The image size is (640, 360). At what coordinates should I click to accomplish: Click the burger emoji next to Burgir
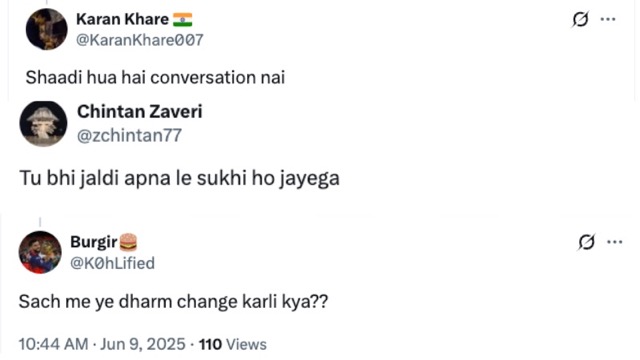click(x=128, y=242)
